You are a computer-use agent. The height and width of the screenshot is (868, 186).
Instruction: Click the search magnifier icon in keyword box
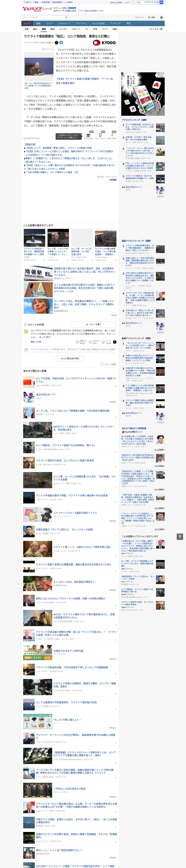pos(66,17)
